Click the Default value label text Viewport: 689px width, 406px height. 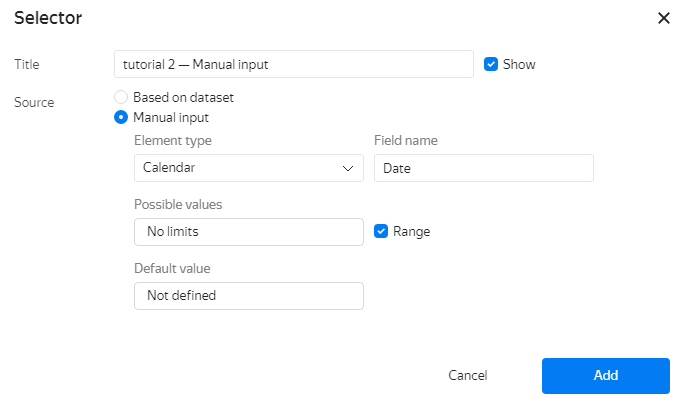click(172, 268)
